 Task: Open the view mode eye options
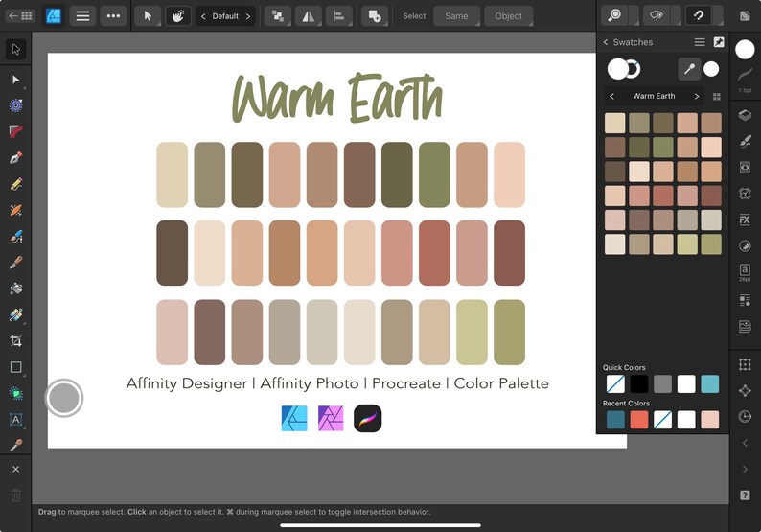(x=657, y=16)
